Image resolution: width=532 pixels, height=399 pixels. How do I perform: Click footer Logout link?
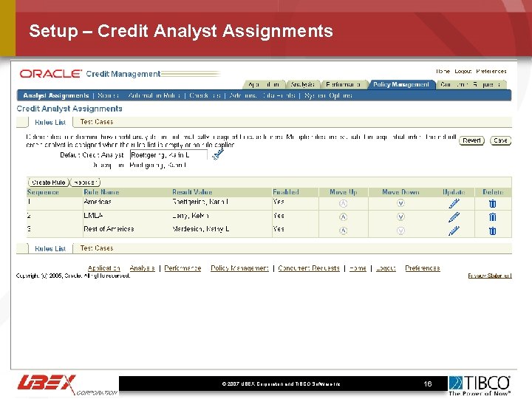pyautogui.click(x=386, y=268)
